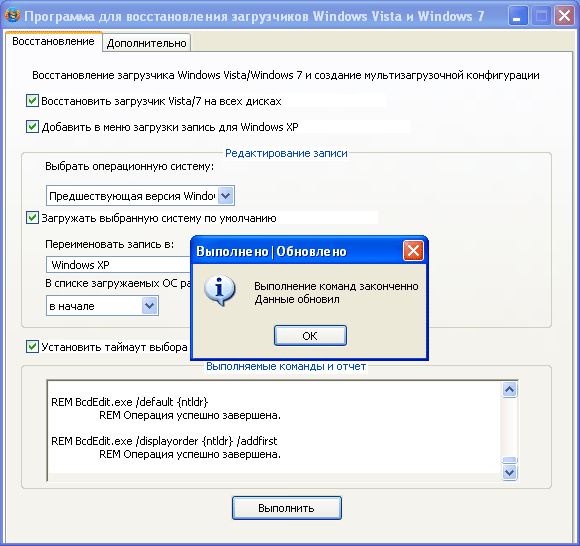This screenshot has height=546, width=580.
Task: Minimize the main program window
Action: coord(517,16)
